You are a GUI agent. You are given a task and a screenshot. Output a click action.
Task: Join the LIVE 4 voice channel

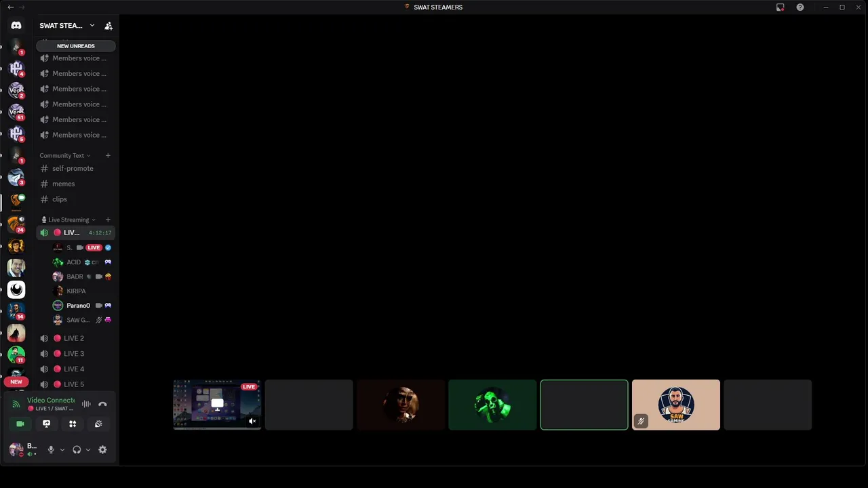pos(75,369)
